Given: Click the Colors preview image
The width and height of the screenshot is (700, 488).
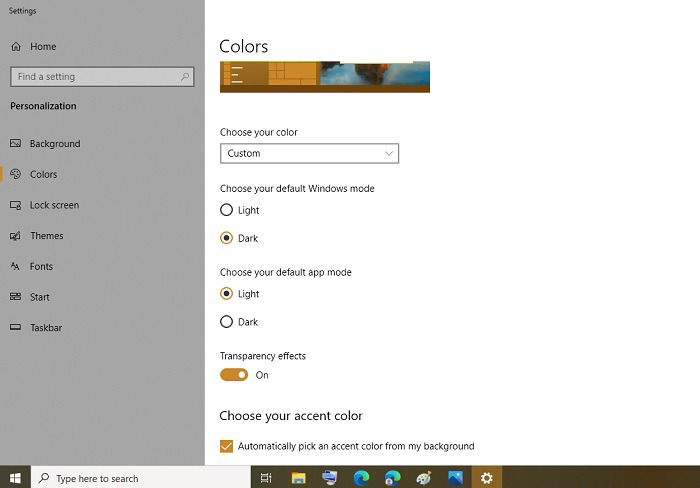Looking at the screenshot, I should (x=325, y=77).
